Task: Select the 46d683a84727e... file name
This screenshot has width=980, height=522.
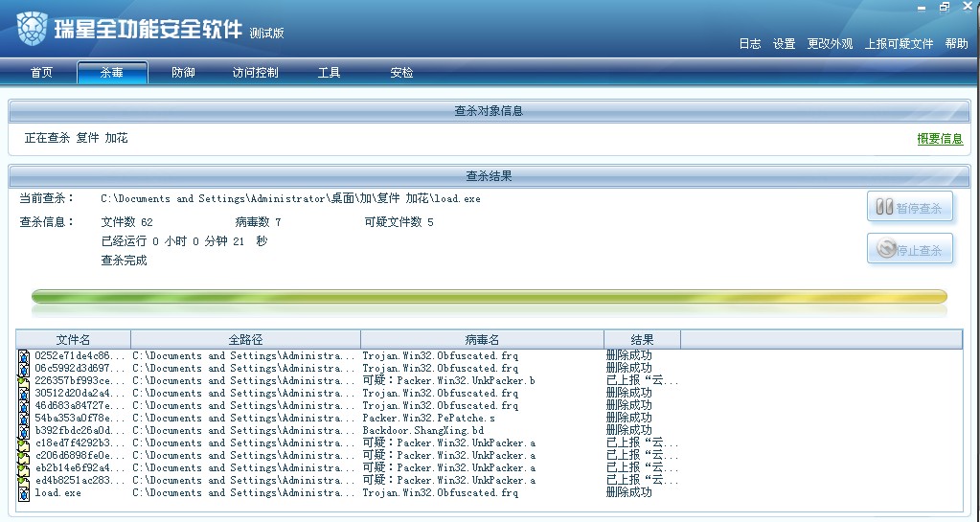Action: pos(80,406)
